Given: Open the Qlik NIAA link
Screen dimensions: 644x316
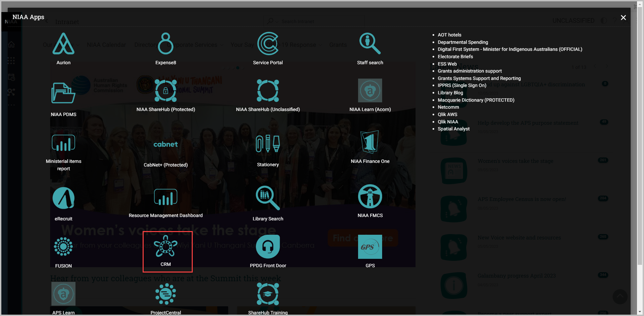Looking at the screenshot, I should click(x=448, y=122).
